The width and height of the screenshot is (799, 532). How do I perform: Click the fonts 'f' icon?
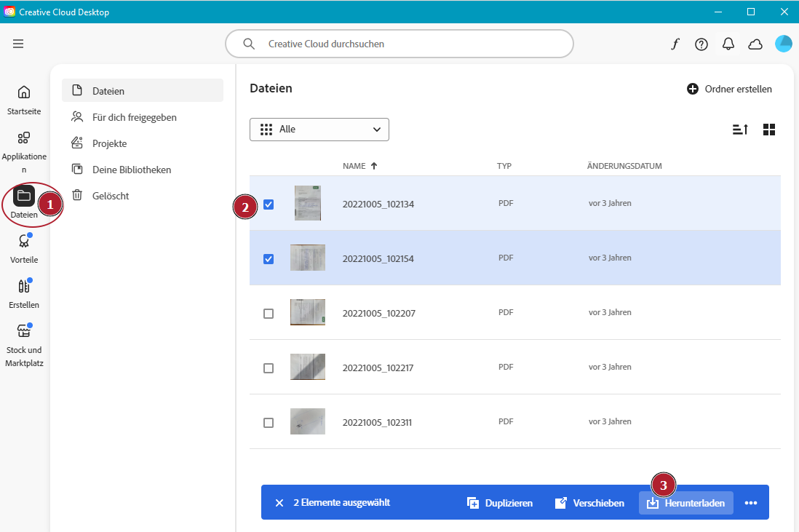pyautogui.click(x=675, y=44)
